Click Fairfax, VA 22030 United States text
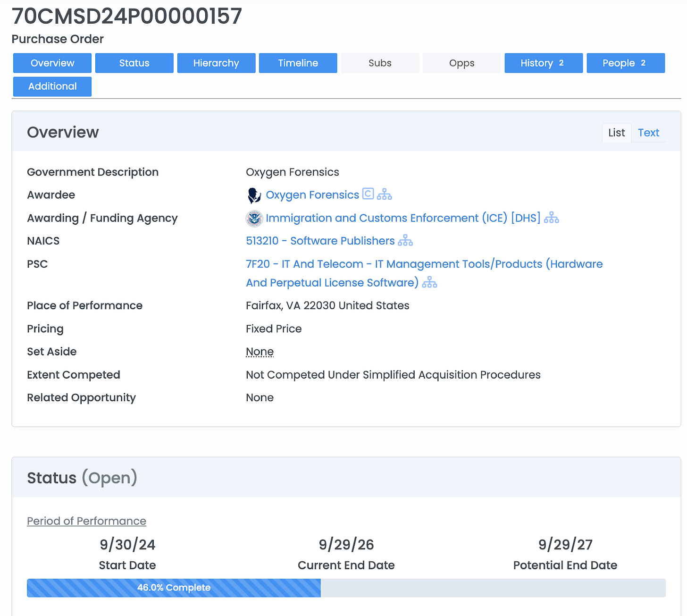Viewport: 687px width, 616px height. coord(327,306)
